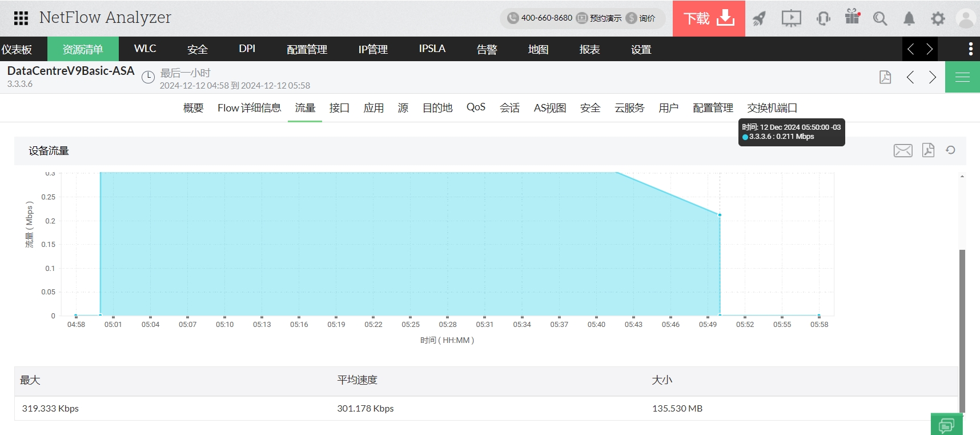Open the green hamburger side menu

(963, 77)
